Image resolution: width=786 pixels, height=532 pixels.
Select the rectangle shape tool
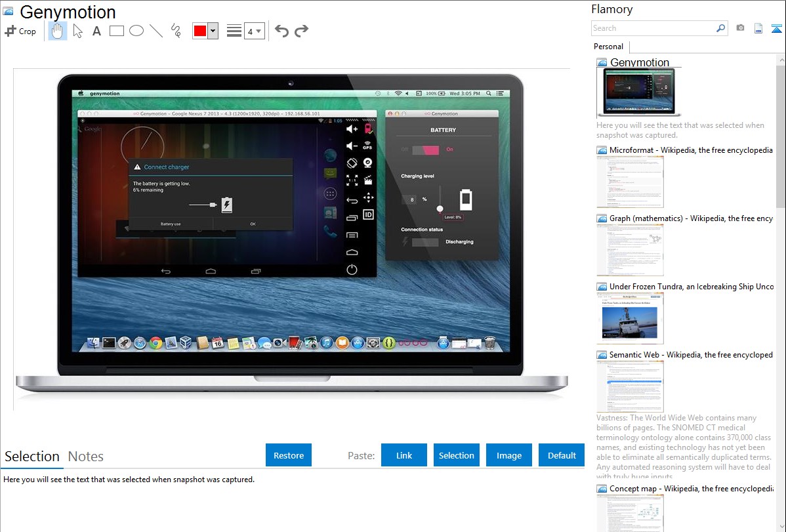(x=117, y=31)
